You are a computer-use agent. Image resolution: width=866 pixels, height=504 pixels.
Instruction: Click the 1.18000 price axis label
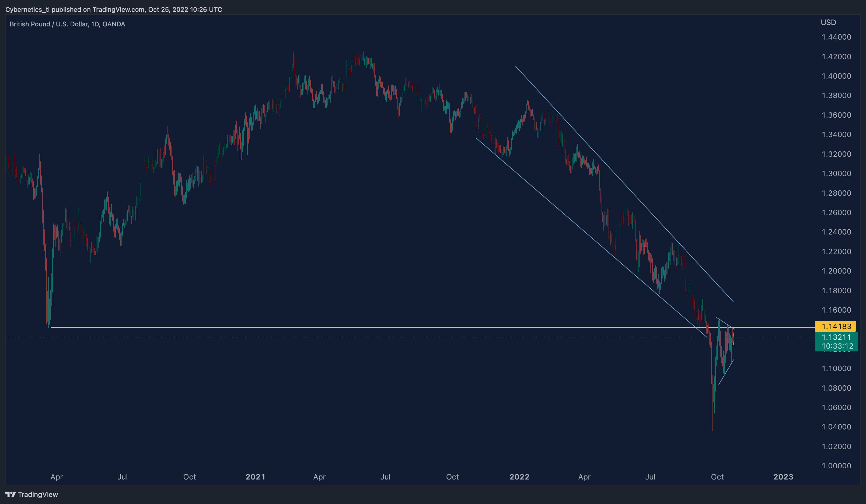pos(836,291)
